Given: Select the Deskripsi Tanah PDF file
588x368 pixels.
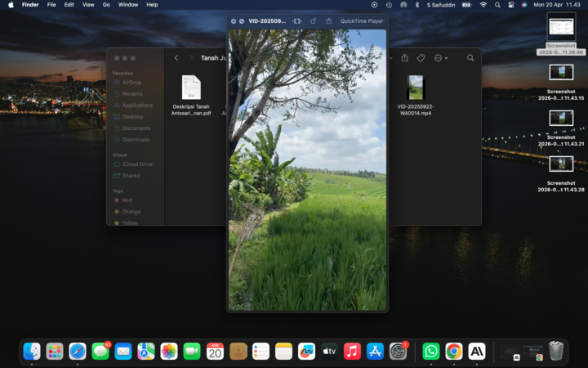Looking at the screenshot, I should click(x=191, y=88).
